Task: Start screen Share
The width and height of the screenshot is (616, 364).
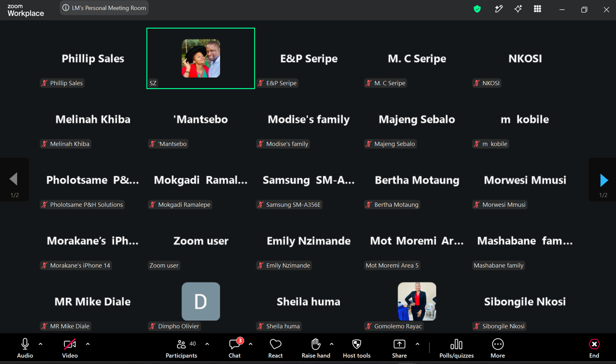Action: [x=399, y=348]
